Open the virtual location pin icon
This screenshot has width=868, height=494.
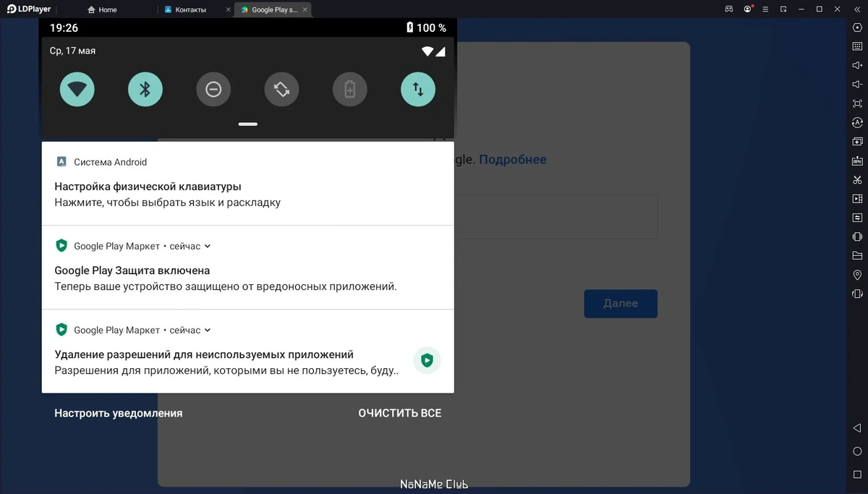click(x=857, y=275)
